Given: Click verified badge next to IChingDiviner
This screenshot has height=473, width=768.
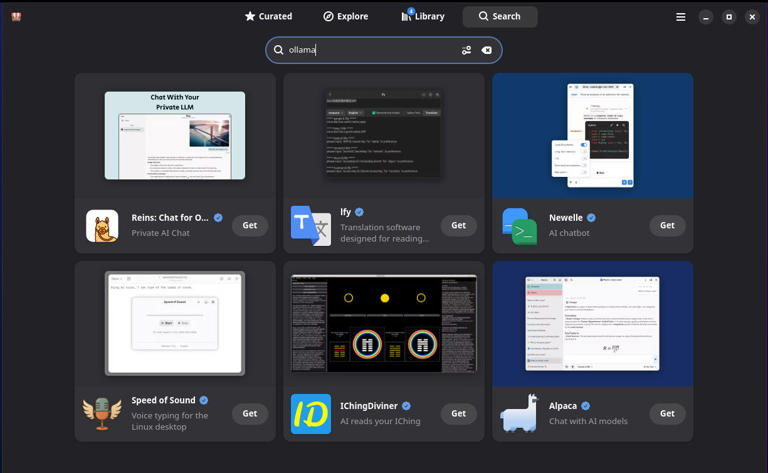Looking at the screenshot, I should coord(406,406).
